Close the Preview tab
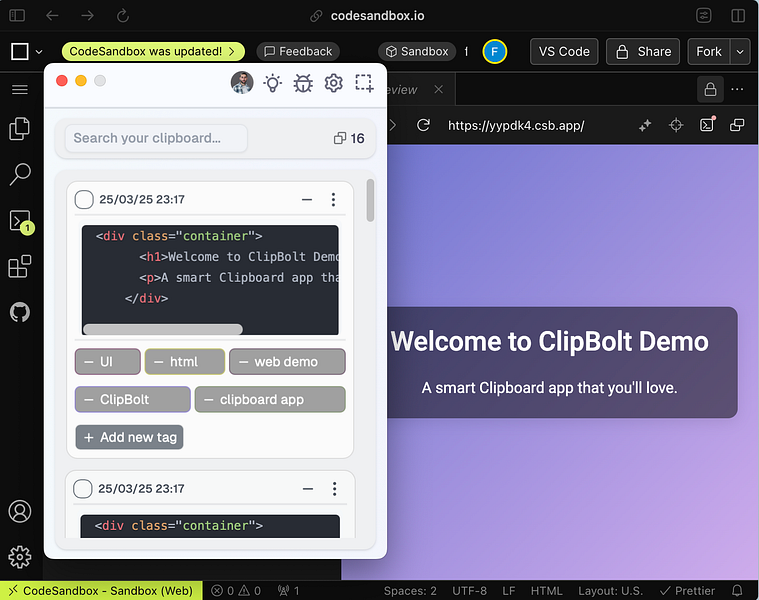The image size is (759, 600). click(439, 90)
